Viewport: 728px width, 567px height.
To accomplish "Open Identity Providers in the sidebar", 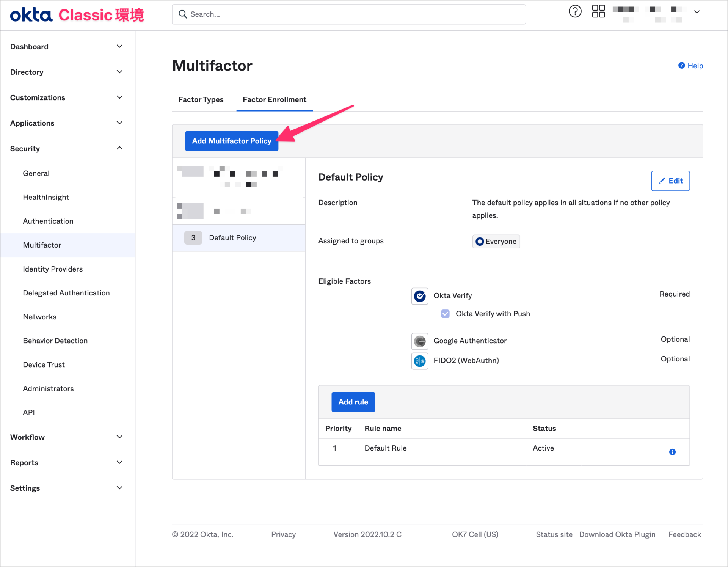I will coord(53,269).
